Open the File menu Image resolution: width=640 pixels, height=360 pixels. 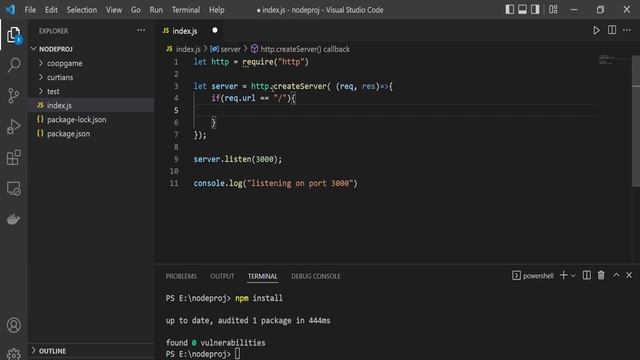30,10
